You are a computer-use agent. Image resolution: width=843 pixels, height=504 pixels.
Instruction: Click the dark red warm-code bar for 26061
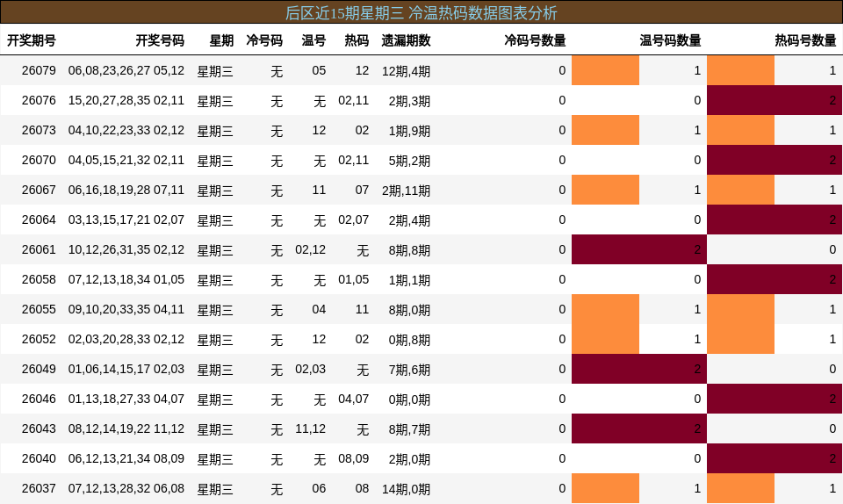pyautogui.click(x=638, y=249)
